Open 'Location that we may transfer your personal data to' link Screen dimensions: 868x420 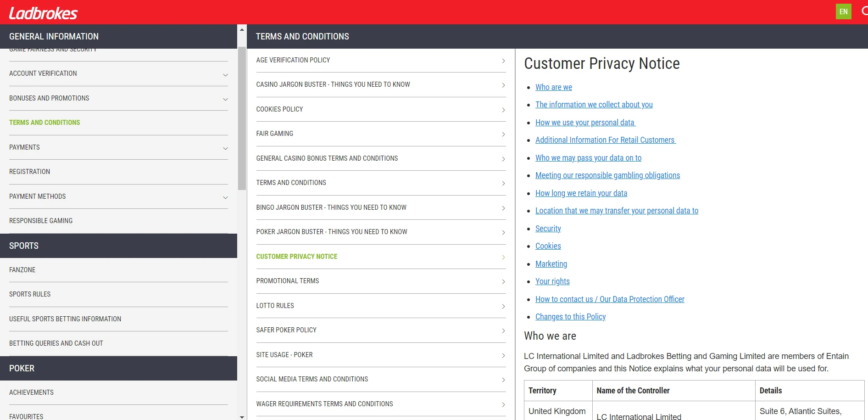(617, 211)
